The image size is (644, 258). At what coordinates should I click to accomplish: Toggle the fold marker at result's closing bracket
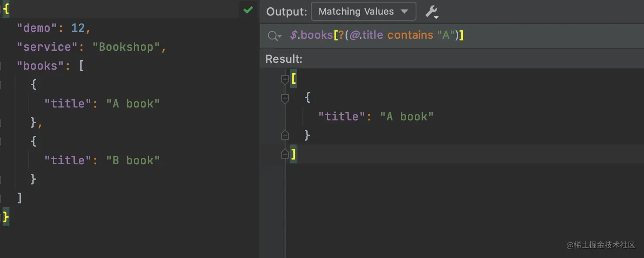pos(285,154)
